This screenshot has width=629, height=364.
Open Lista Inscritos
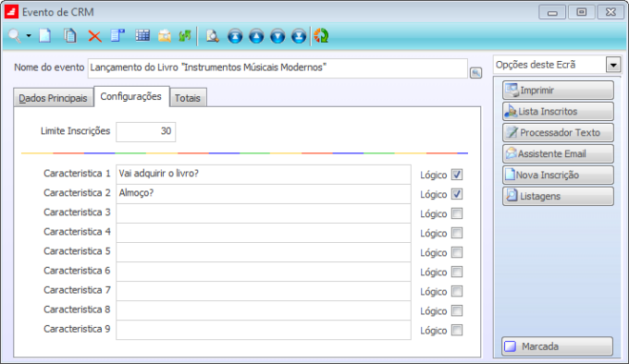click(x=558, y=111)
